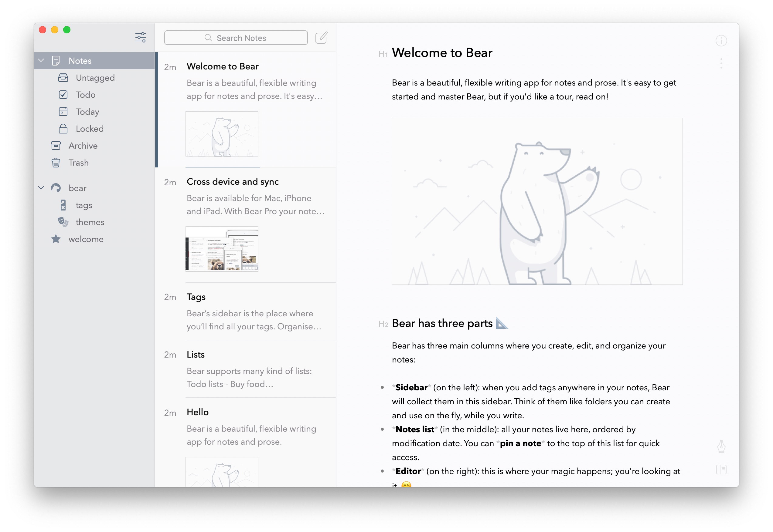The width and height of the screenshot is (773, 532).
Task: Show Locked notes
Action: coord(89,129)
